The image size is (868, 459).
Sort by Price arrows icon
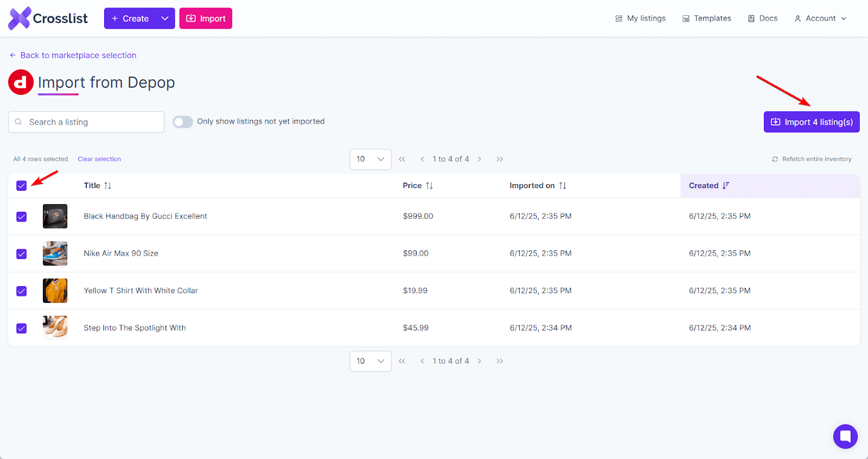pos(429,185)
